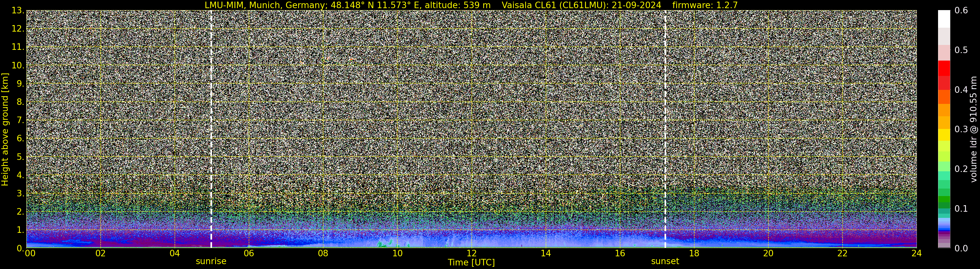Viewport: 980px width, 269px height.
Task: Click the time axis tick '08'
Action: (323, 253)
